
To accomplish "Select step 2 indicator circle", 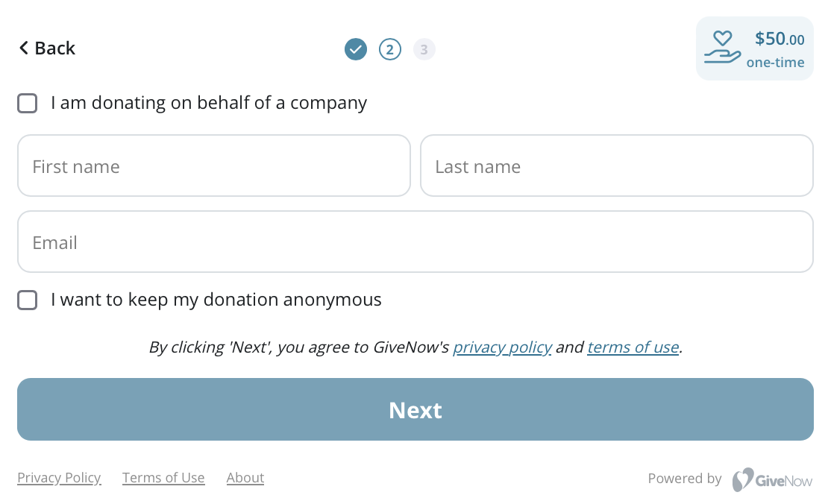I will coord(390,49).
